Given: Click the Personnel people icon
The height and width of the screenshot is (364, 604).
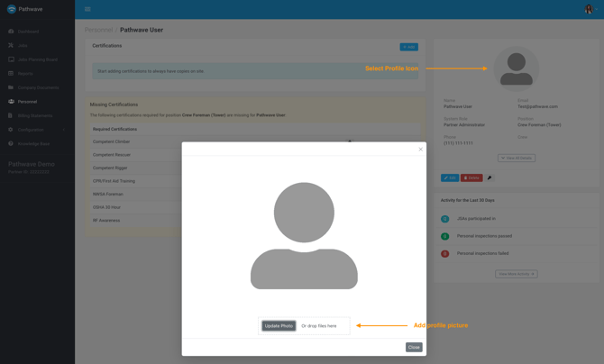Looking at the screenshot, I should (11, 102).
